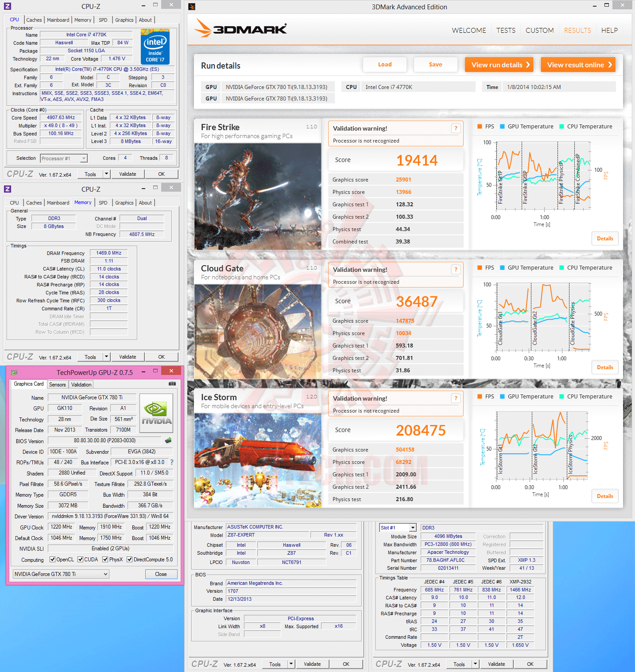This screenshot has height=672, width=635.
Task: Click OK in the CPU-Z Memory window
Action: click(162, 357)
